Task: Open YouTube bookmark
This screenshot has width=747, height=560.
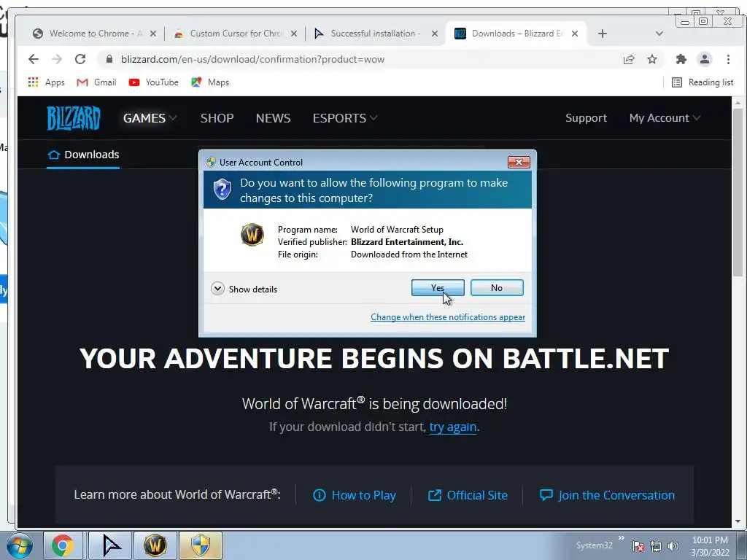Action: [153, 82]
